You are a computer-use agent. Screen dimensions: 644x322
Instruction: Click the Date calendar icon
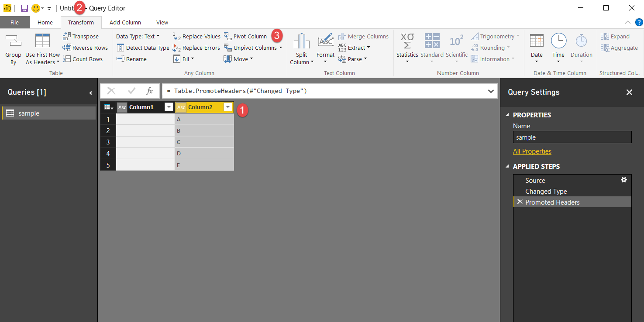point(537,41)
